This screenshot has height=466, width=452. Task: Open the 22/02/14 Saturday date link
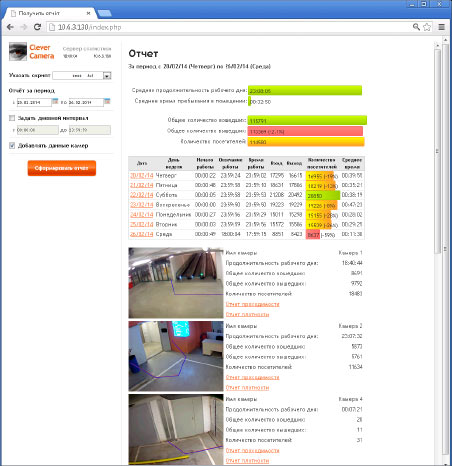point(142,195)
